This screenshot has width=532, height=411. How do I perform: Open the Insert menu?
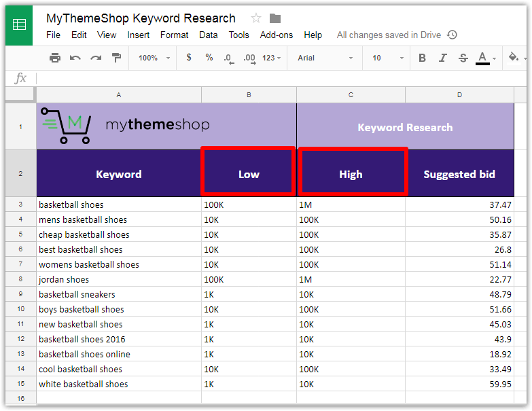coord(138,35)
